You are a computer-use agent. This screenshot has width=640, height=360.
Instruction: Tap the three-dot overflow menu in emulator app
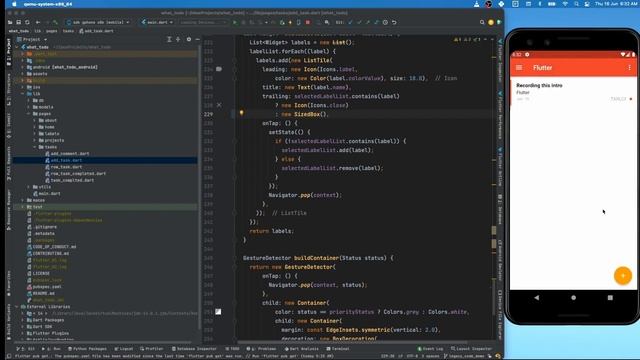point(629,68)
